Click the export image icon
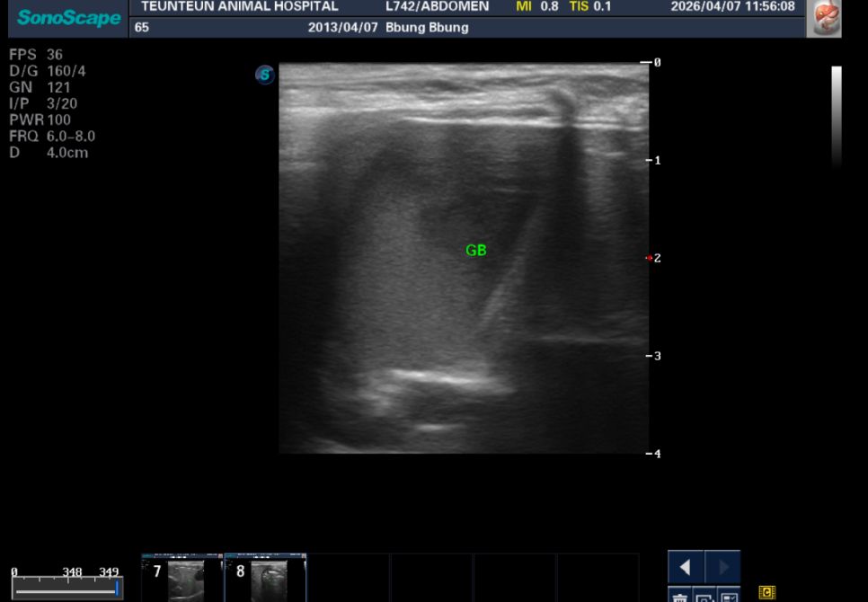 (x=704, y=596)
